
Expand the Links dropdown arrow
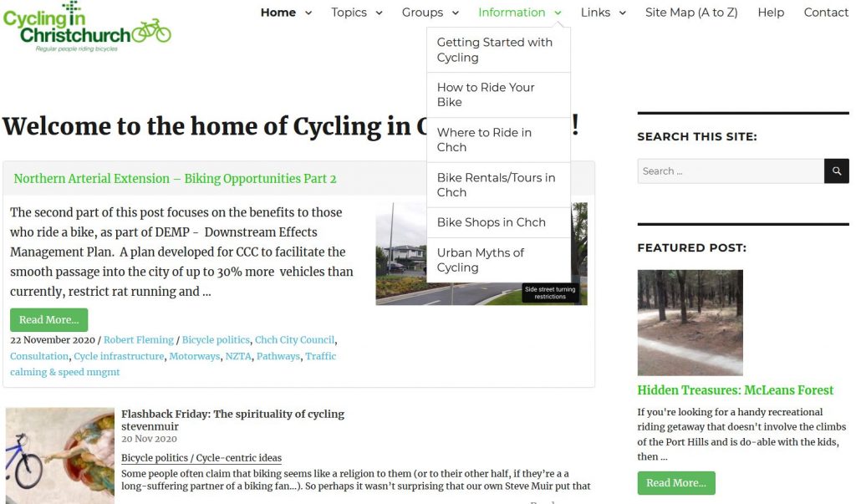pyautogui.click(x=622, y=13)
